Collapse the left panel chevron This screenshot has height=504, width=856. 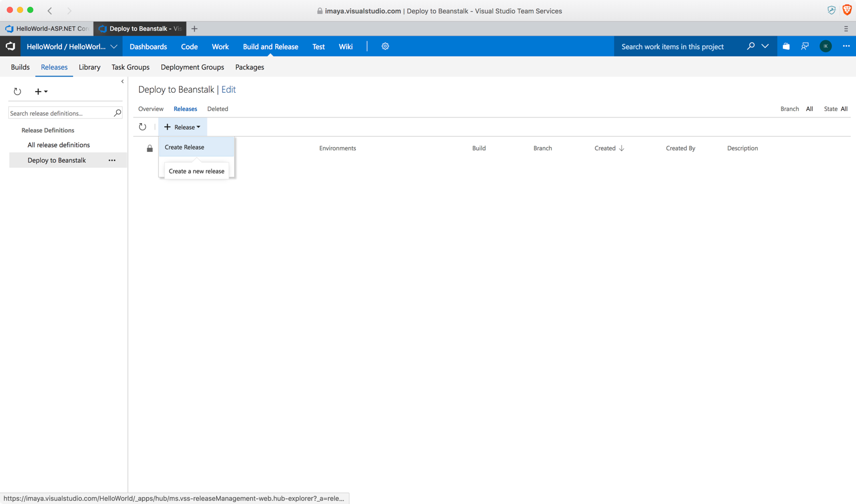(x=122, y=82)
